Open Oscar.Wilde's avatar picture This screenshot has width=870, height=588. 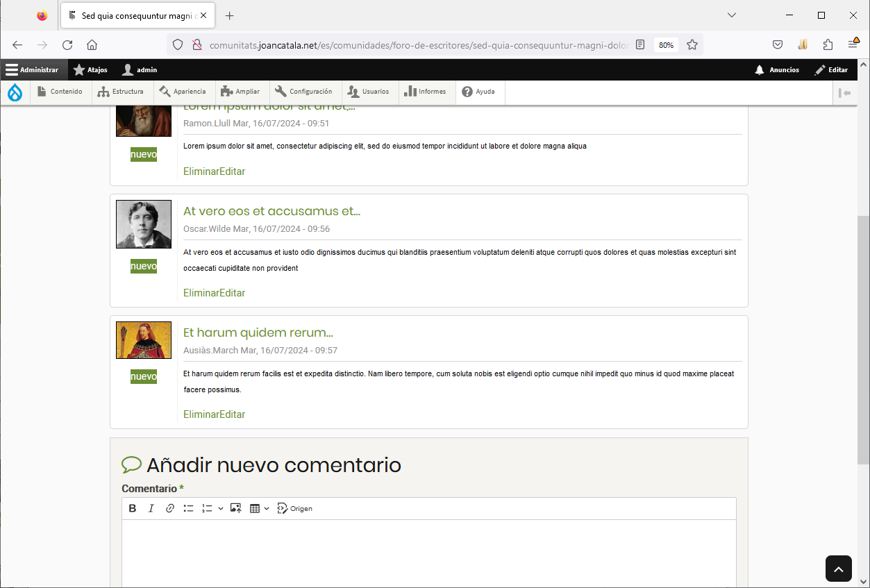144,224
